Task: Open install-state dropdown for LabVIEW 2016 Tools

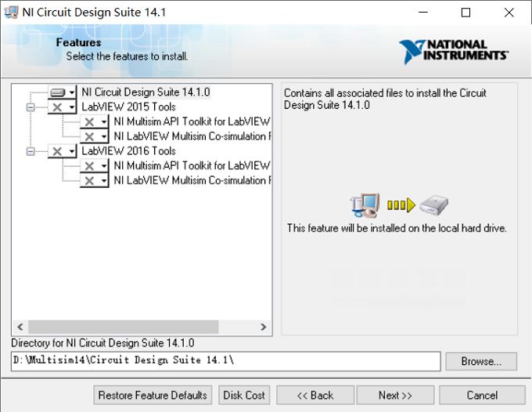Action: pos(63,151)
